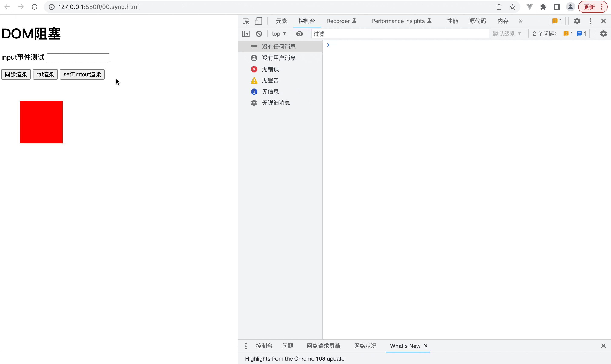Toggle console sidebar visibility

[x=246, y=34]
